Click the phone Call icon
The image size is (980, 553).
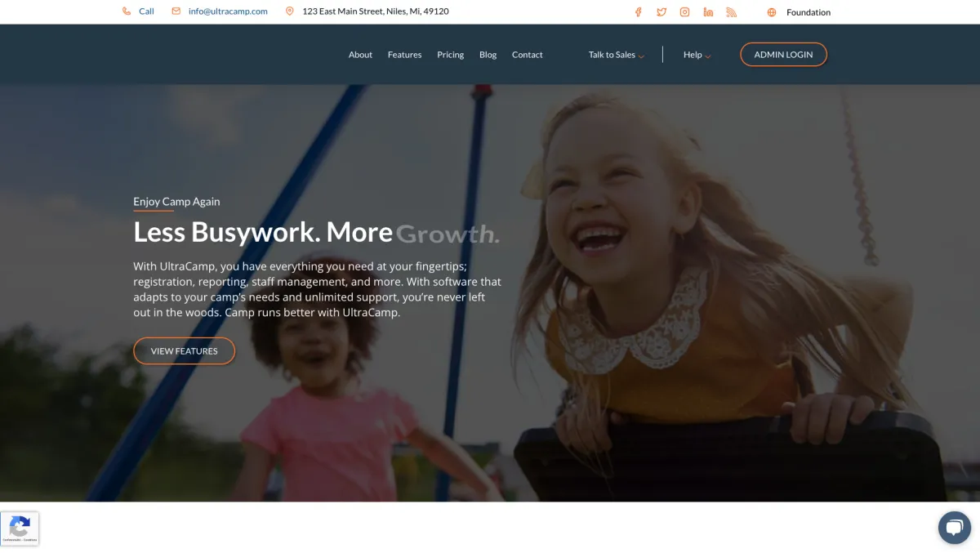[127, 11]
